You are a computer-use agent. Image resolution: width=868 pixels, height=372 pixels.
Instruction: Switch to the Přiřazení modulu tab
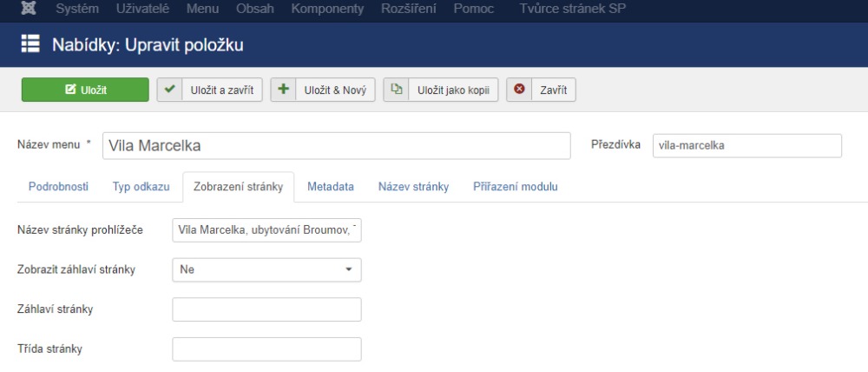(515, 187)
